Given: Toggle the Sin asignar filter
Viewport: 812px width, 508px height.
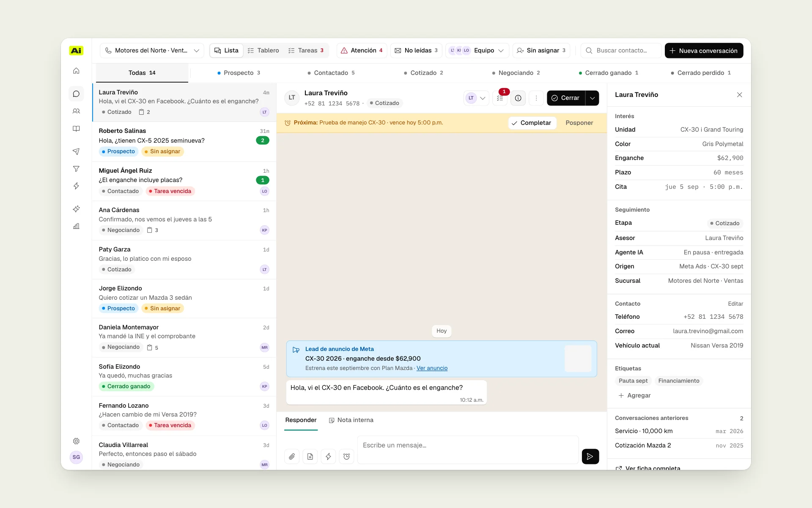Looking at the screenshot, I should point(541,50).
